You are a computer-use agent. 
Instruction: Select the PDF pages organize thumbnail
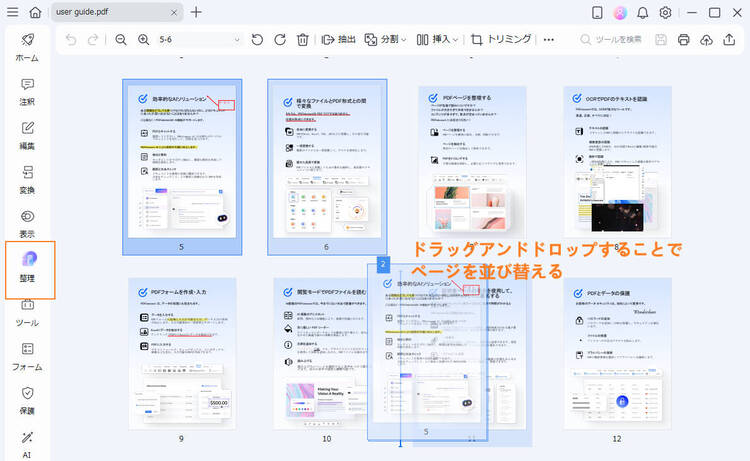[473, 162]
